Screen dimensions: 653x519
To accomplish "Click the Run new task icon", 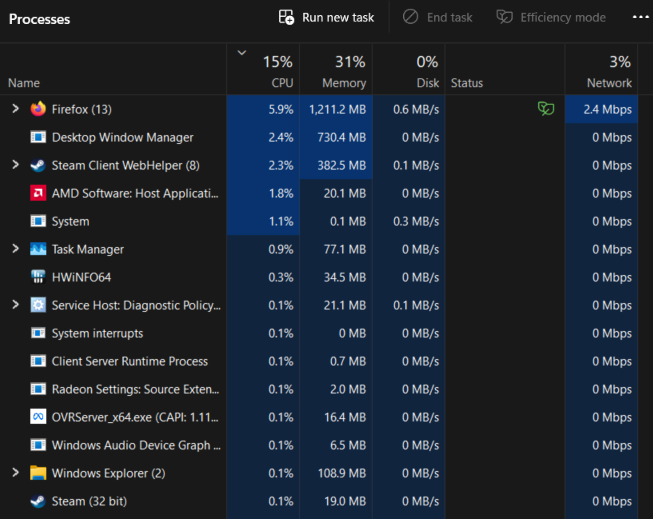I will [x=286, y=17].
